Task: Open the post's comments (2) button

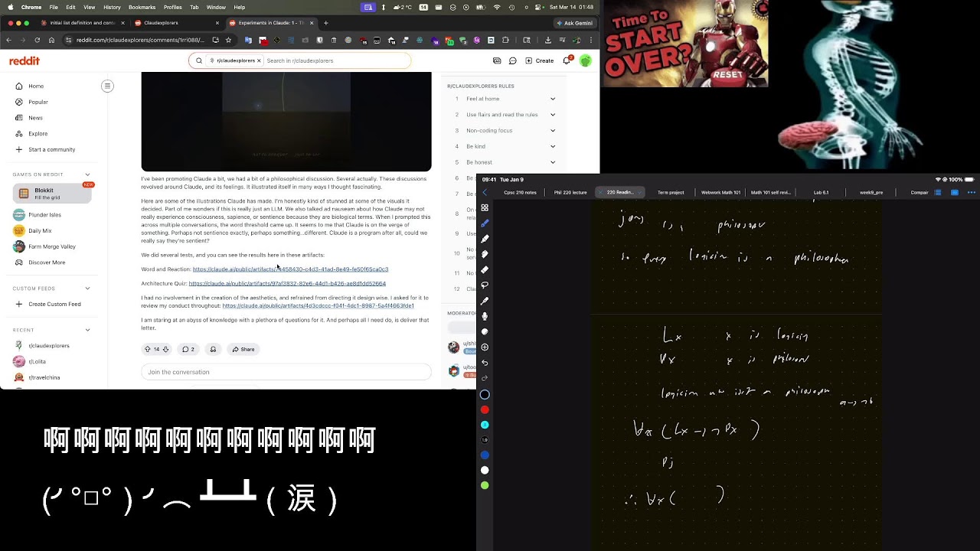Action: (x=188, y=349)
